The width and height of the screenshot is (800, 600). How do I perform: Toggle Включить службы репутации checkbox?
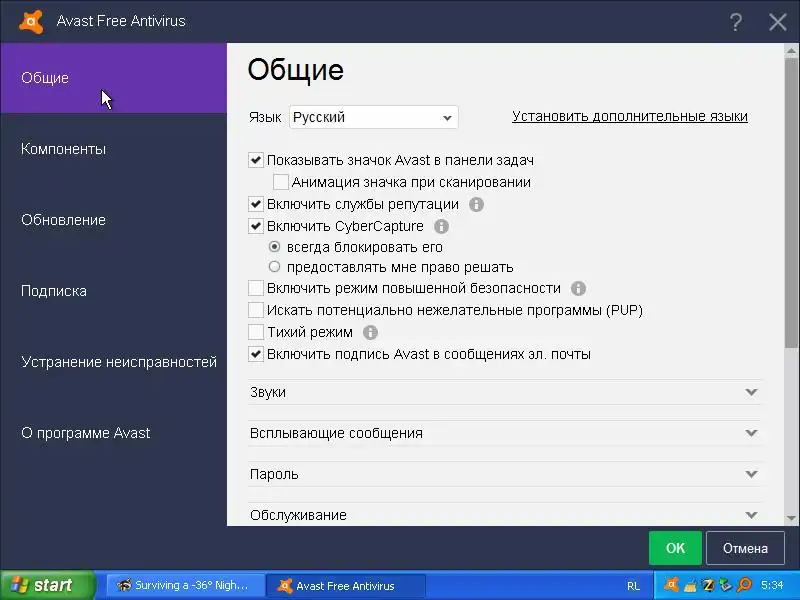coord(256,204)
